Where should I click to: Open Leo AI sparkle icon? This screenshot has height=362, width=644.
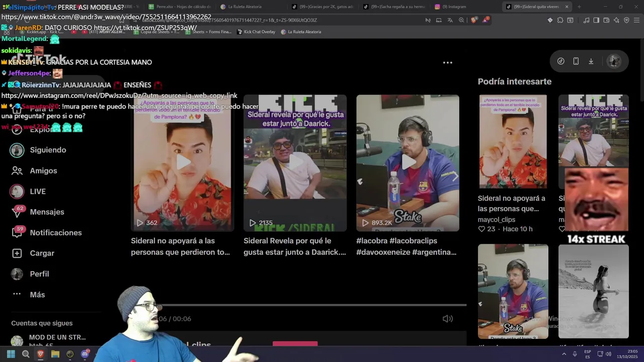[616, 20]
